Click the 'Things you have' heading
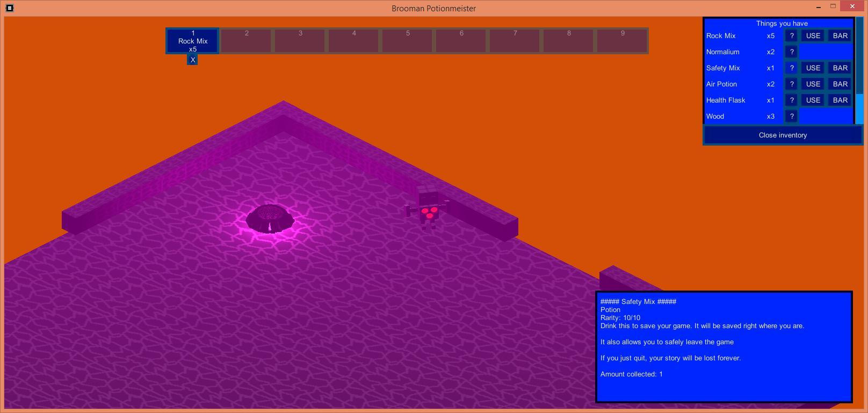Viewport: 868px width, 413px height. tap(782, 24)
